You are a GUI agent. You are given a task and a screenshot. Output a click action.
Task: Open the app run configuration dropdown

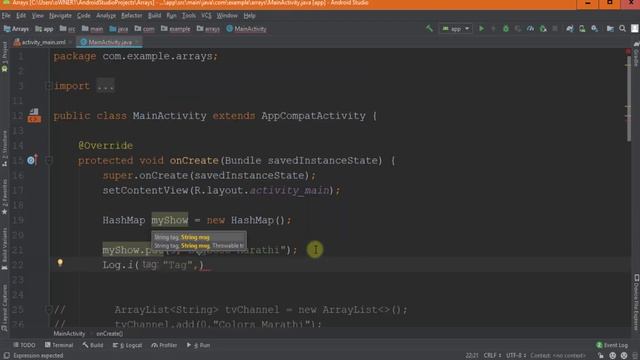pyautogui.click(x=456, y=29)
